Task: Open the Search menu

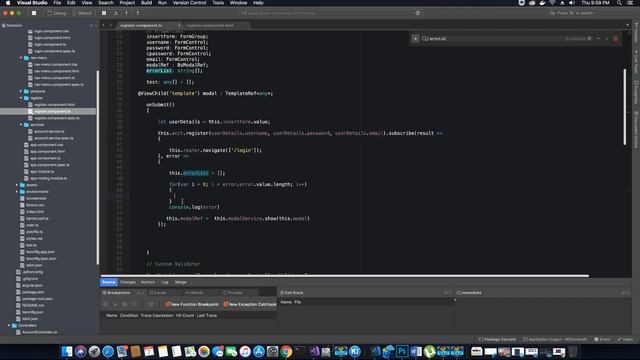Action: click(106, 3)
